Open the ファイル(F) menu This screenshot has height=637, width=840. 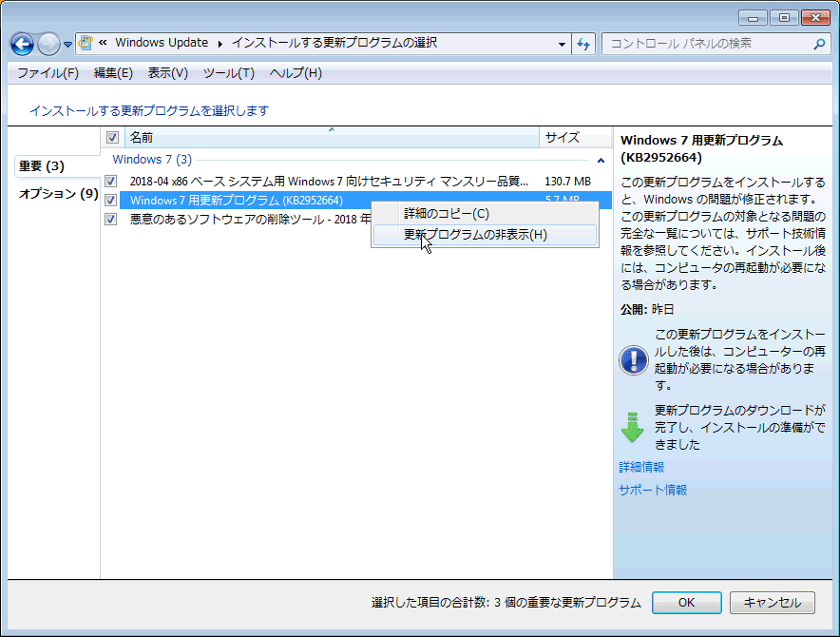point(48,73)
